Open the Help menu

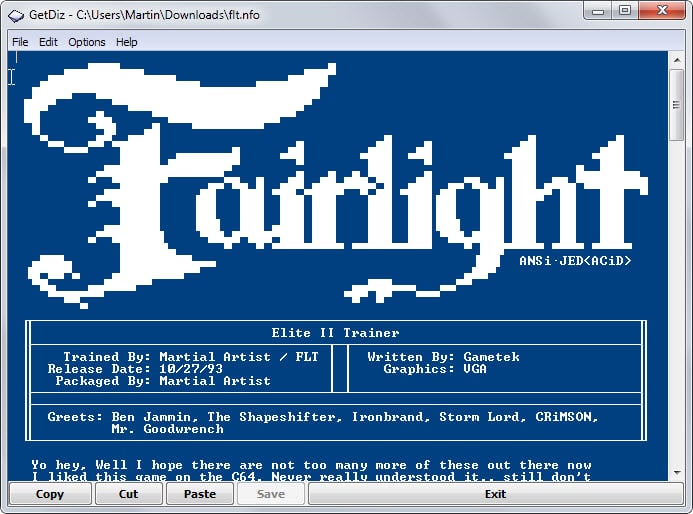[127, 42]
